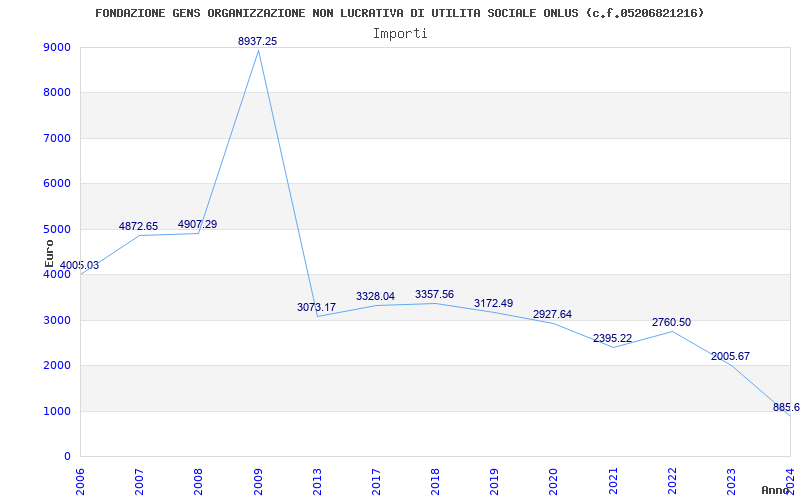Click the 2008 x-axis year label
The height and width of the screenshot is (500, 800).
(x=198, y=481)
